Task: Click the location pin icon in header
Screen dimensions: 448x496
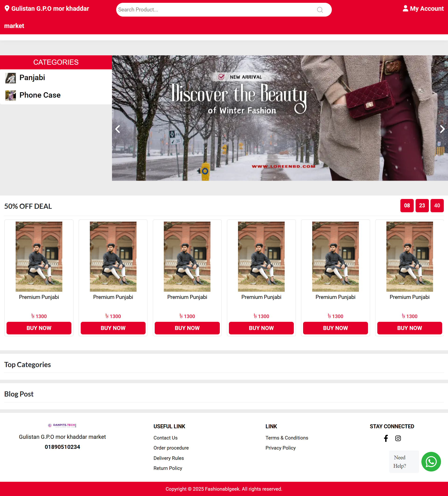Action: click(x=7, y=9)
